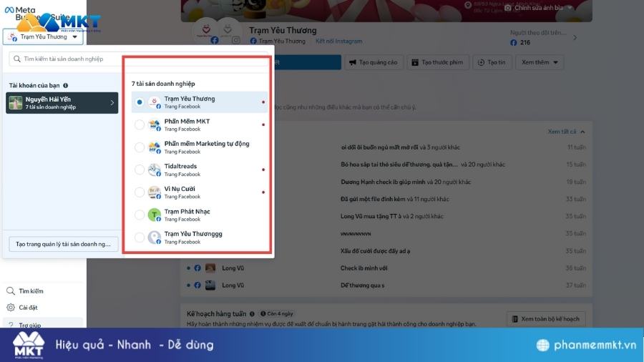Select the Trạm Yêu Thương radio button
644x362 pixels.
140,102
